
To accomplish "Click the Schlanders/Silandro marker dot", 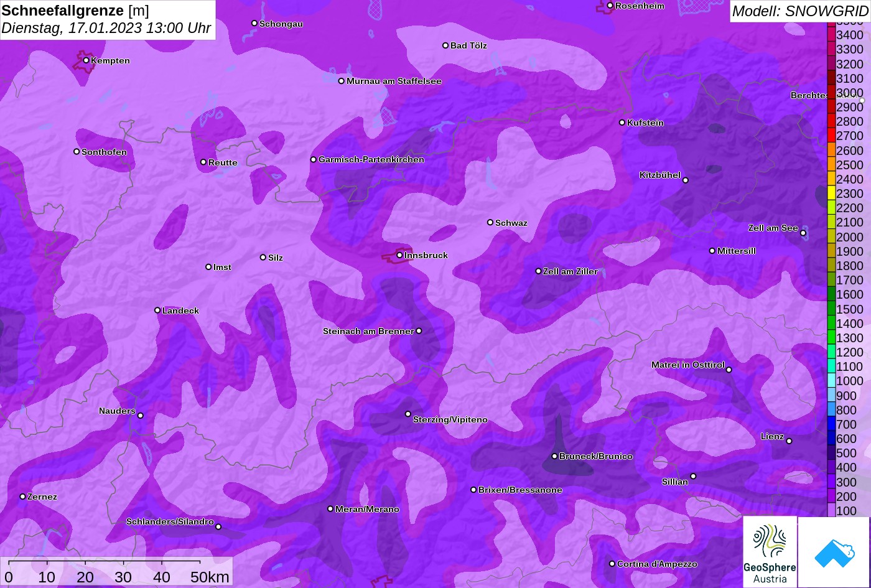I will click(x=218, y=527).
